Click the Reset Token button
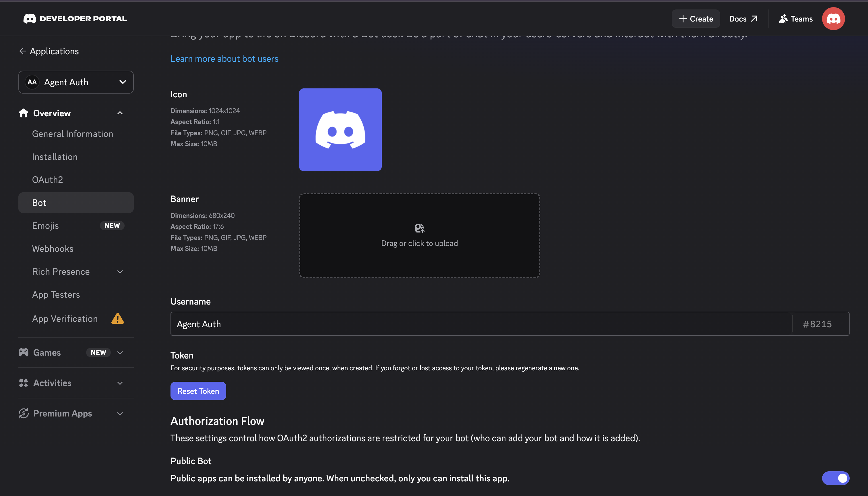 click(198, 391)
